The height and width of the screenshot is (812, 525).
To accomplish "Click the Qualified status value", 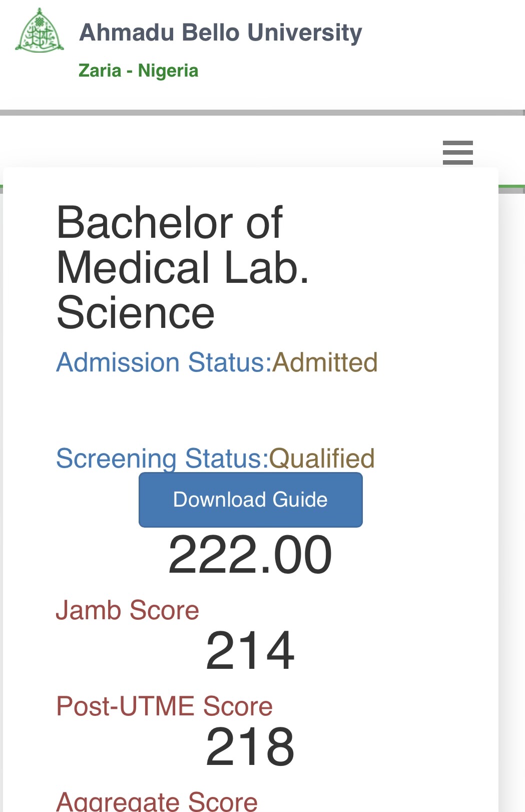I will (322, 458).
